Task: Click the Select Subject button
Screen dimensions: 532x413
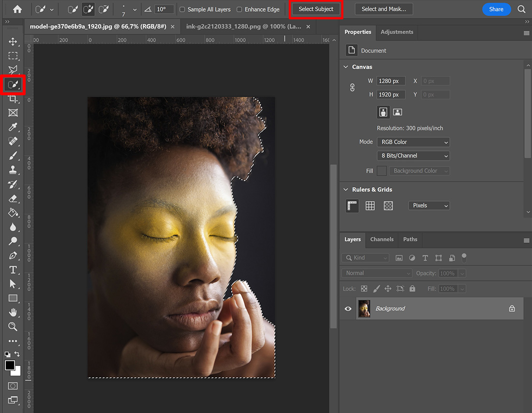Action: click(316, 9)
